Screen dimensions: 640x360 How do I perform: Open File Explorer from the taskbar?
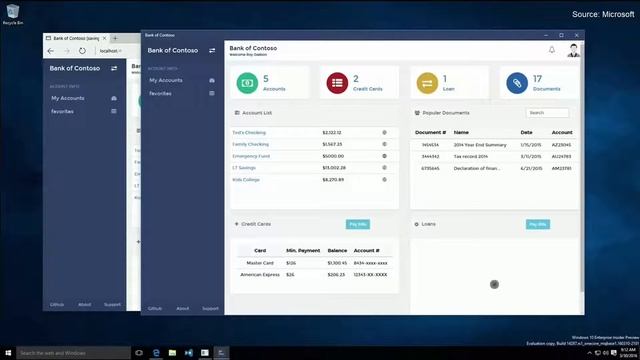tap(172, 353)
